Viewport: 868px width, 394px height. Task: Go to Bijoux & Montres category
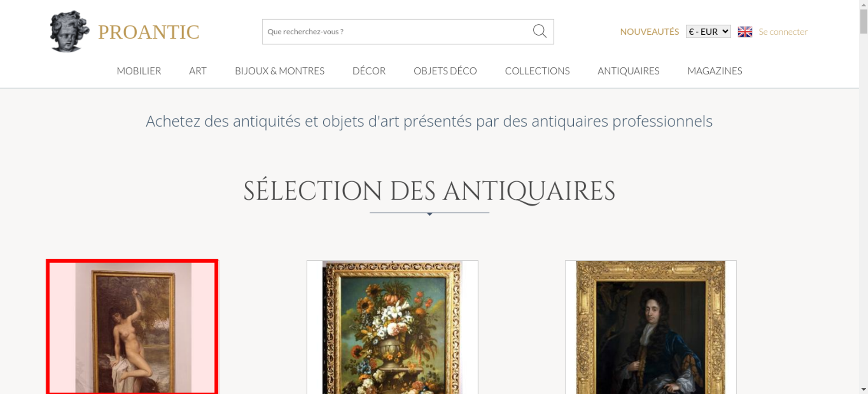tap(279, 71)
